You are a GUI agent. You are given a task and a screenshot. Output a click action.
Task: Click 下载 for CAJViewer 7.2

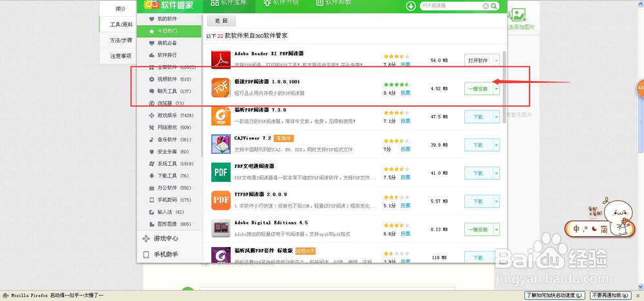[478, 145]
